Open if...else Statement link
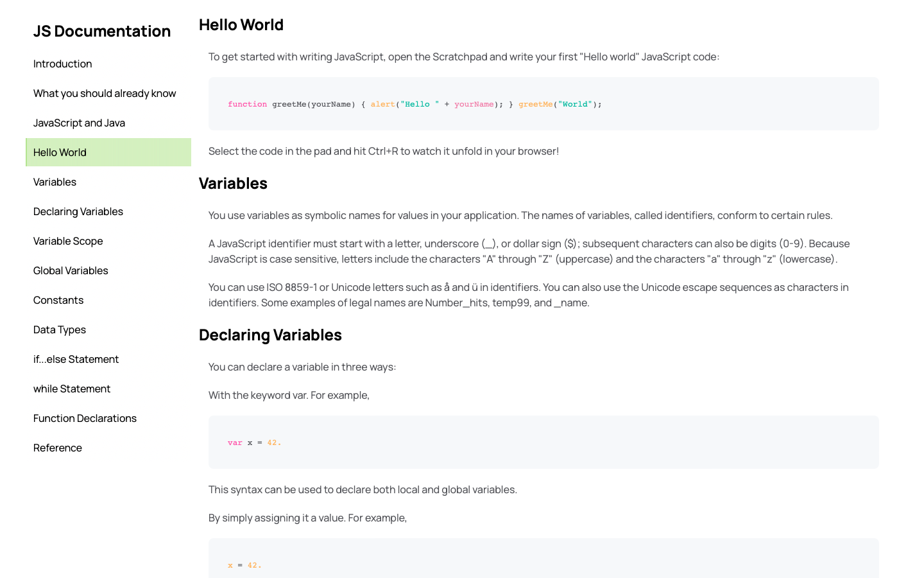The width and height of the screenshot is (924, 578). click(x=76, y=359)
